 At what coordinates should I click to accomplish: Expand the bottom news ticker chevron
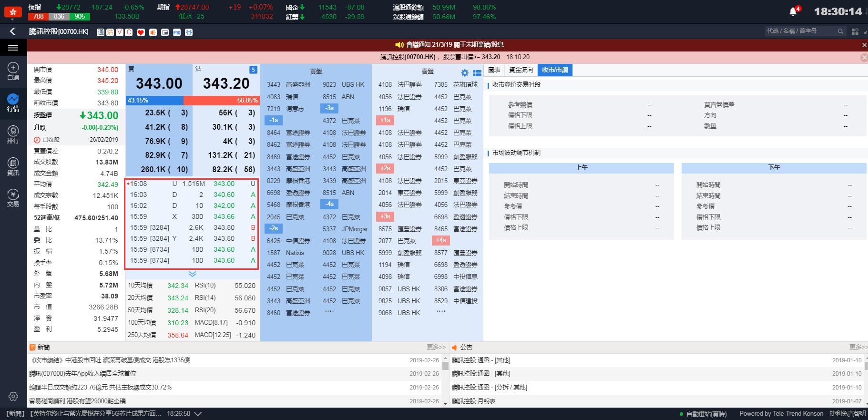(198, 414)
